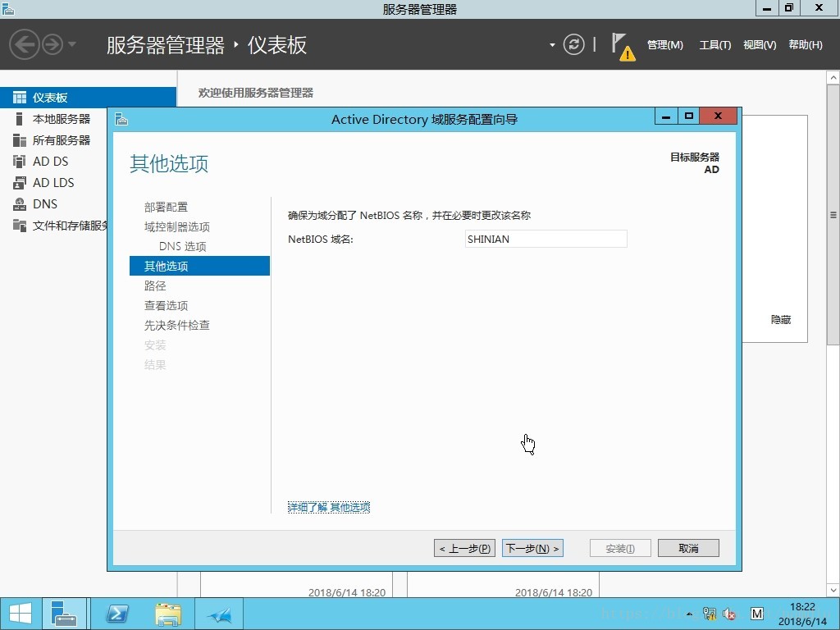Open the Windows Start button
The image size is (840, 630).
coord(21,614)
